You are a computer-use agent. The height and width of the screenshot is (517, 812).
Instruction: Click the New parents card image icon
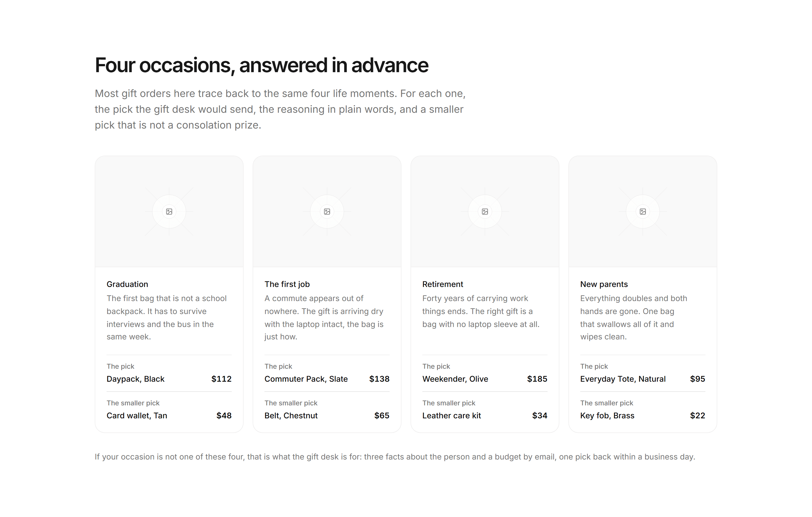point(643,211)
